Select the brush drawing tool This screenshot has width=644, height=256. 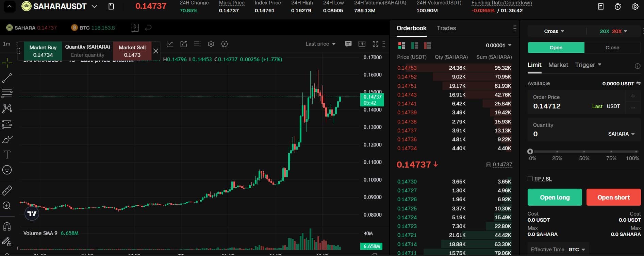[7, 139]
